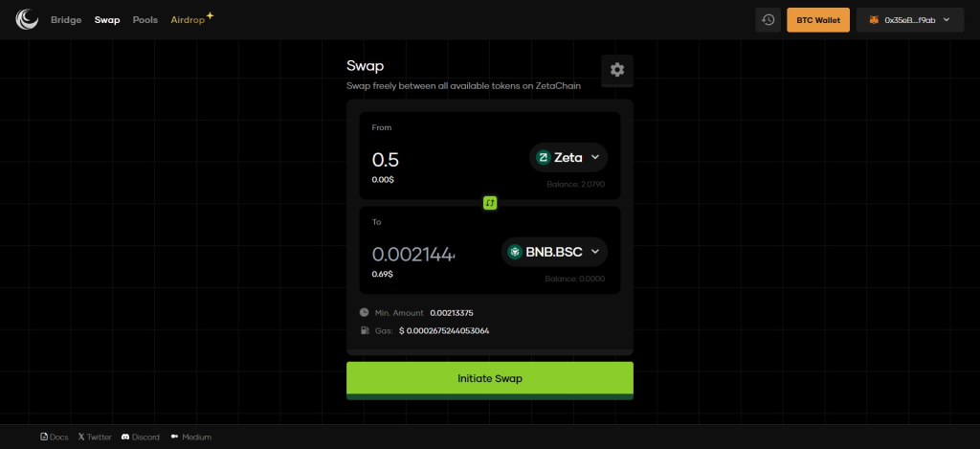Switch to the Pools tab
Screen dimensions: 980x449
(x=145, y=20)
